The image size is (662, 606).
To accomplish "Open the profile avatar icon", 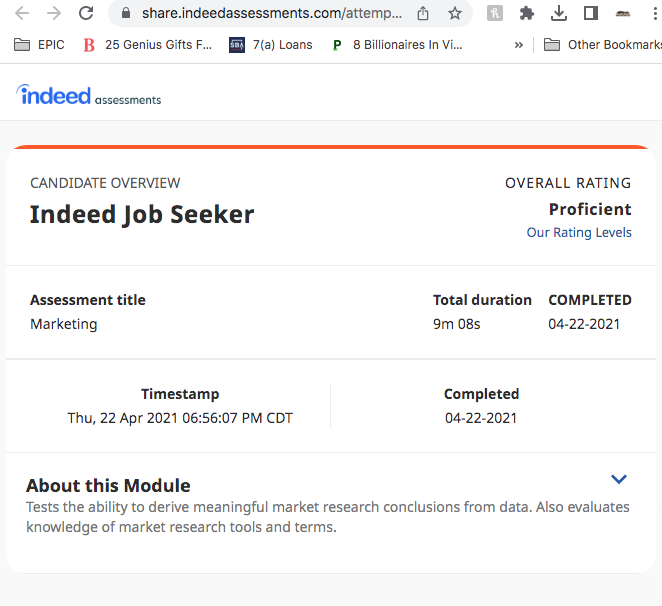I will 623,14.
